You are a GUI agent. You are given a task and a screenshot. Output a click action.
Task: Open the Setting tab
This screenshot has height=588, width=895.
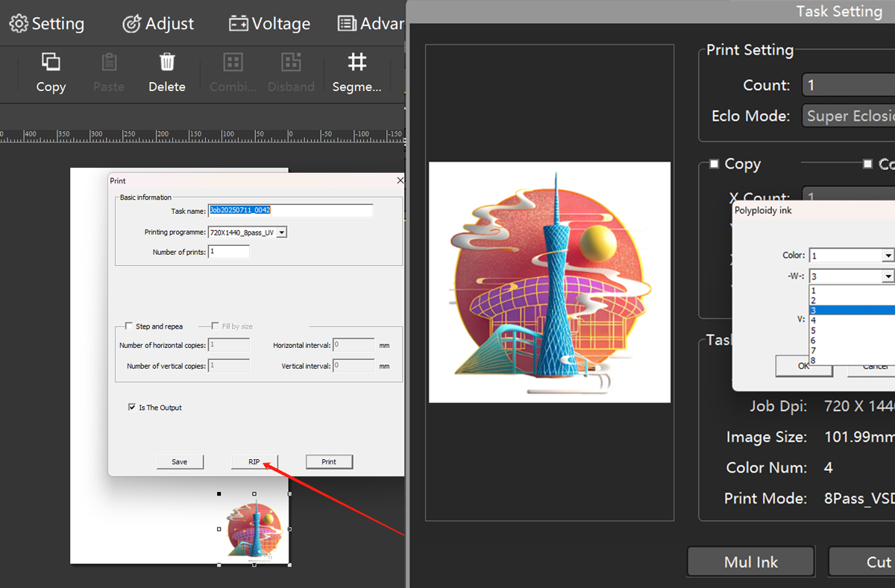point(47,24)
